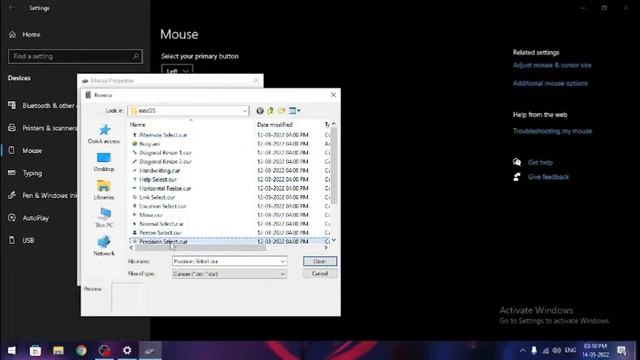Open Mouse settings page
Viewport: 640px width, 360px height.
coord(25,151)
